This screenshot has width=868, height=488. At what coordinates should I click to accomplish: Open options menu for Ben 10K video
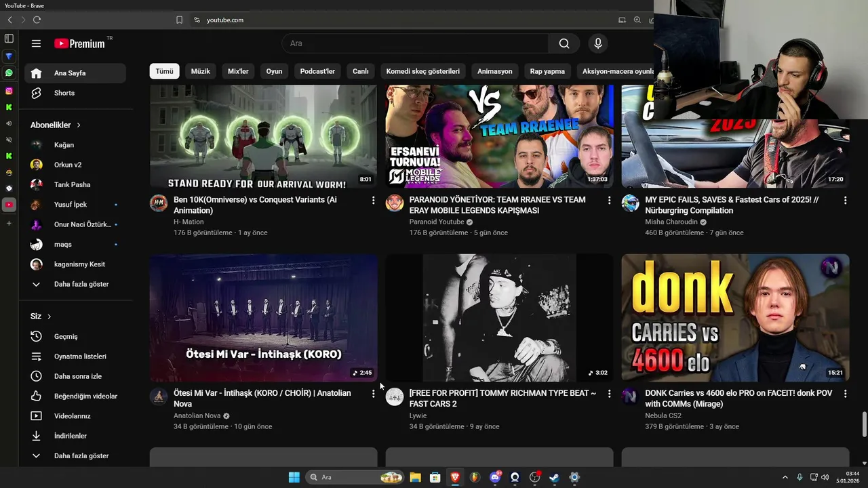(x=373, y=201)
